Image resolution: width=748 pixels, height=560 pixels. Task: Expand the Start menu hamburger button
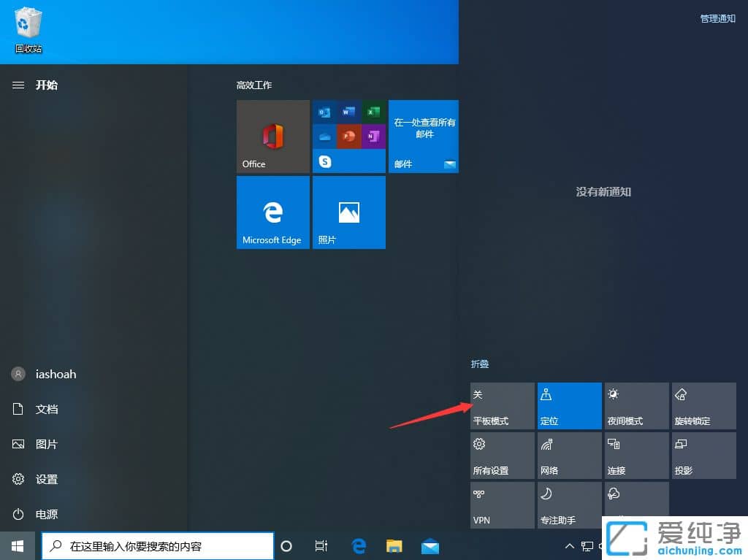18,85
